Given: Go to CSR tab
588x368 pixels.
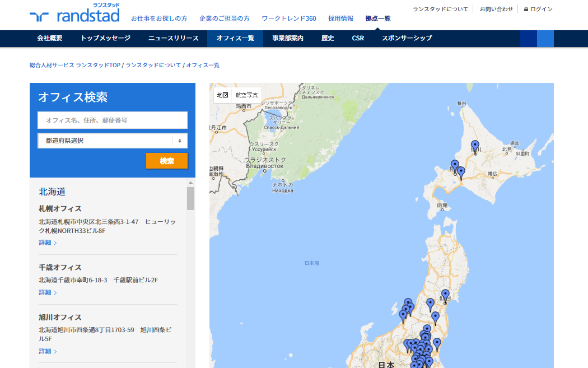Looking at the screenshot, I should click(358, 38).
